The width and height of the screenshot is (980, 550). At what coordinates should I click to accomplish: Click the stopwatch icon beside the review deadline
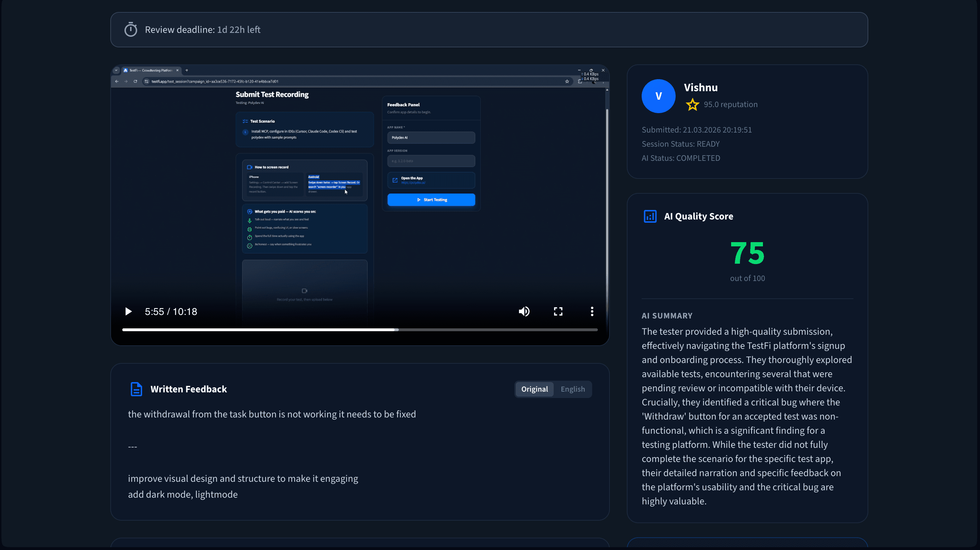pyautogui.click(x=130, y=29)
